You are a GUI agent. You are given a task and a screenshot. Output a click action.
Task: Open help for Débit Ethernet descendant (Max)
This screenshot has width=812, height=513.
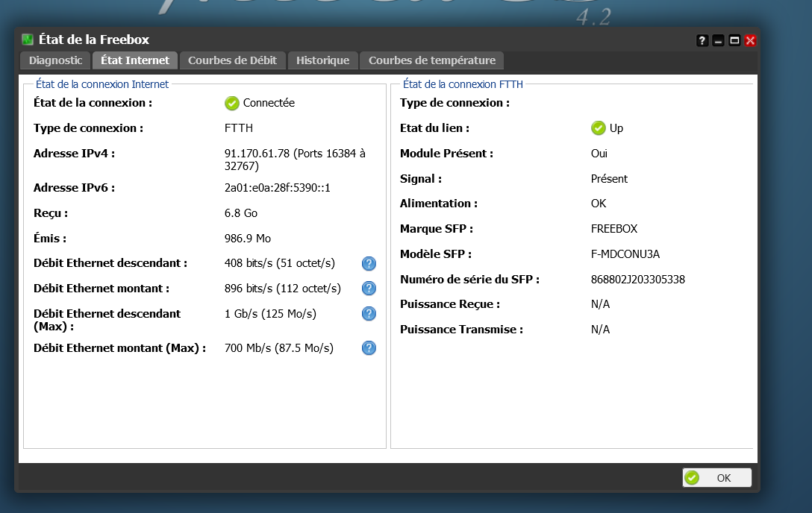tap(369, 314)
